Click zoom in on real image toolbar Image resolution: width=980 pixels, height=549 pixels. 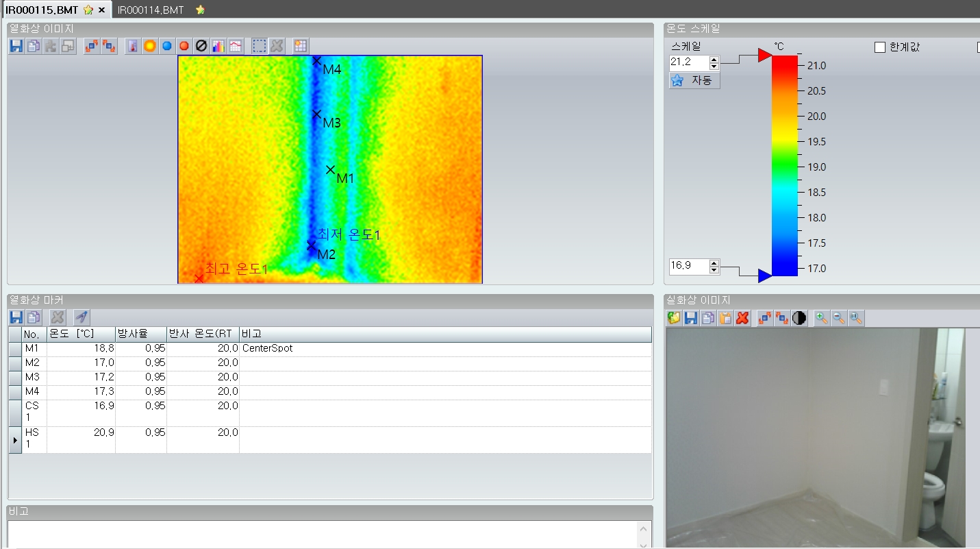pos(821,318)
